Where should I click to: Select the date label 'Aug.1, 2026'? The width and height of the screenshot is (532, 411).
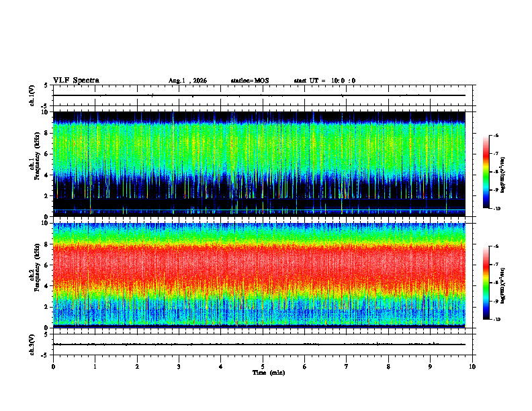coord(187,81)
